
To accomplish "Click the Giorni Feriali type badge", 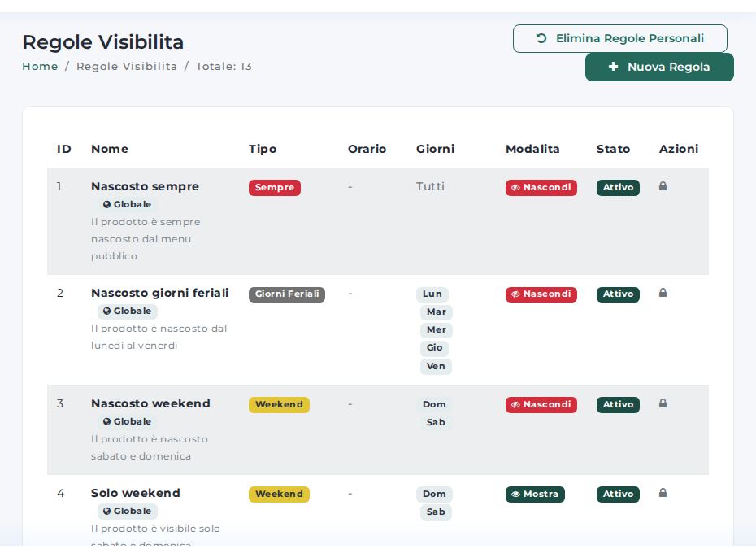I will click(x=287, y=294).
